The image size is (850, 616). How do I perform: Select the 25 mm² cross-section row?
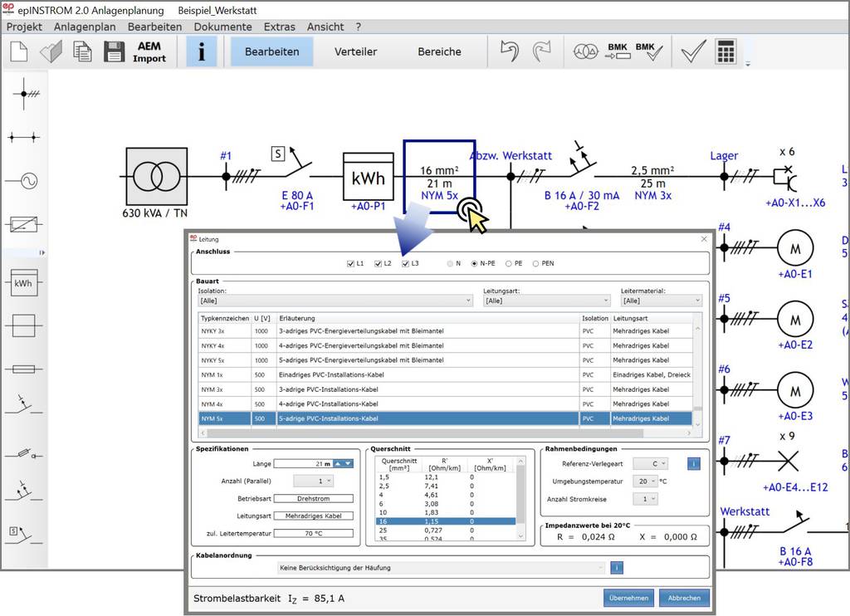pyautogui.click(x=446, y=530)
